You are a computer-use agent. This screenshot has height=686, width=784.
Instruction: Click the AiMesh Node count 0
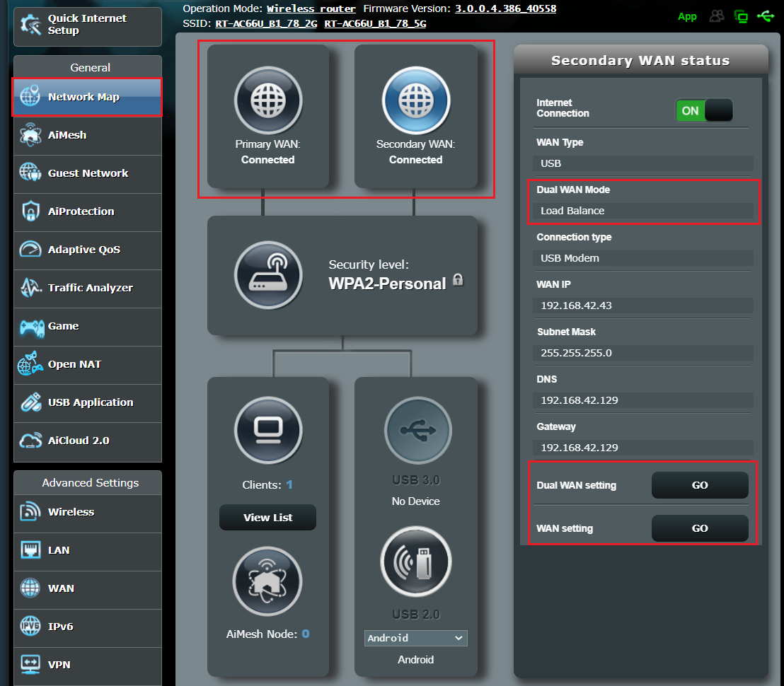click(x=306, y=634)
